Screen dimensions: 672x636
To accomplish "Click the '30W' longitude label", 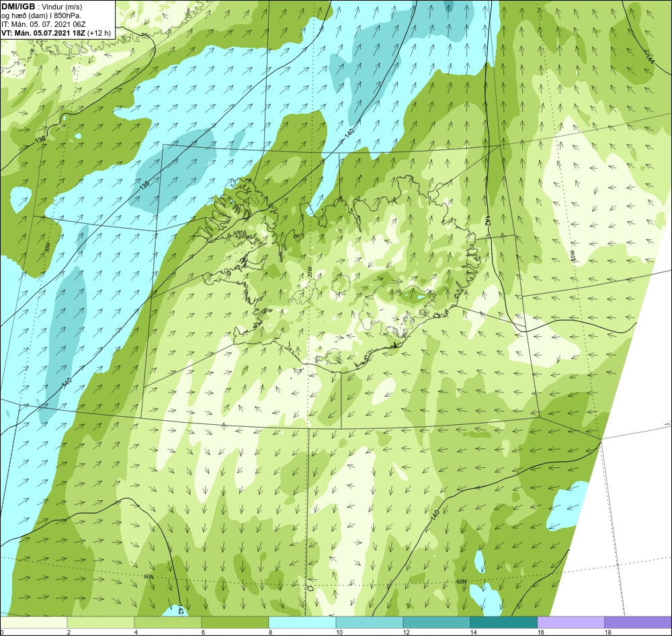I will pyautogui.click(x=46, y=248).
